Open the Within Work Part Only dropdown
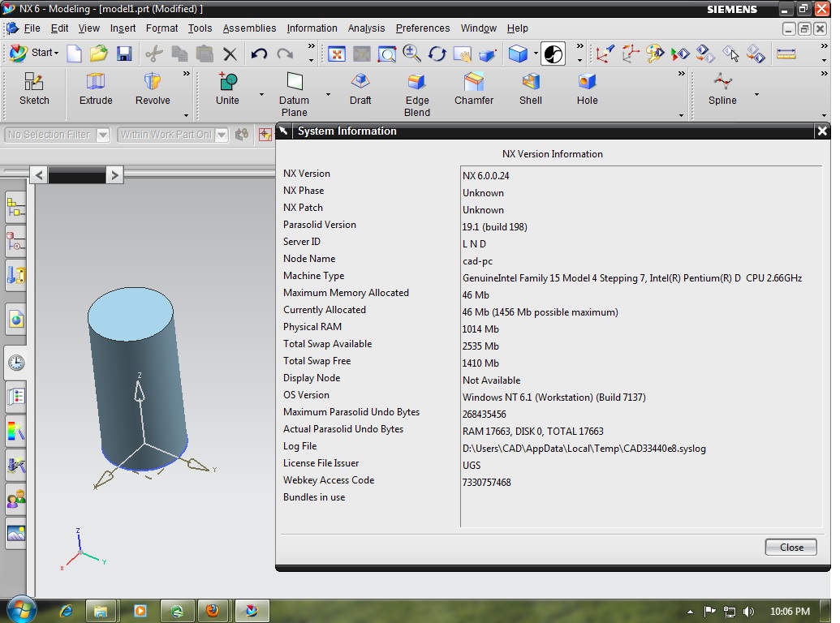This screenshot has height=623, width=840. tap(222, 135)
